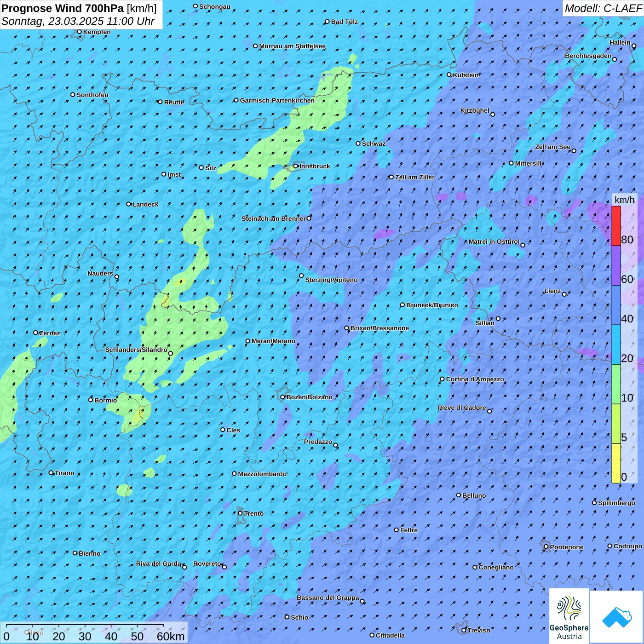Click the Sterzing/Vipiteno label

[x=331, y=280]
